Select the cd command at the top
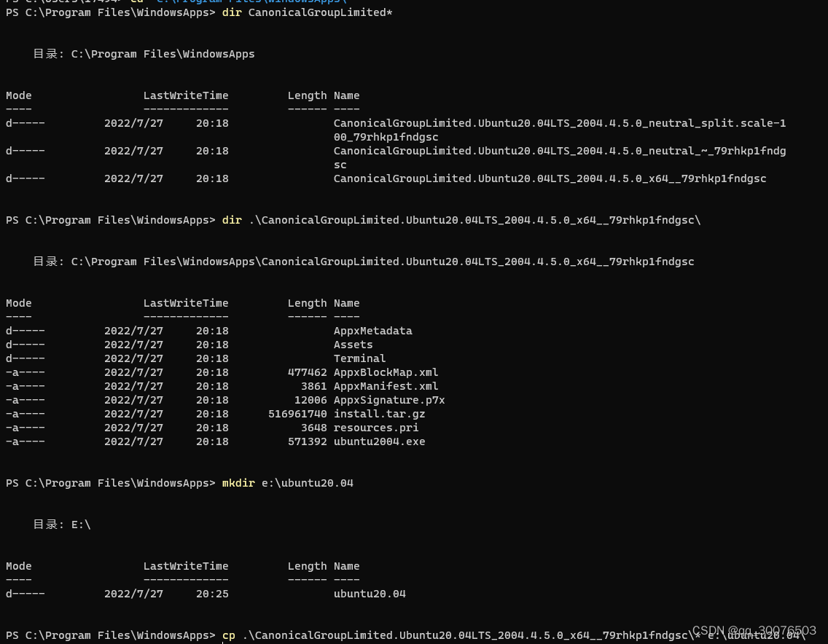The width and height of the screenshot is (828, 644). point(136,2)
